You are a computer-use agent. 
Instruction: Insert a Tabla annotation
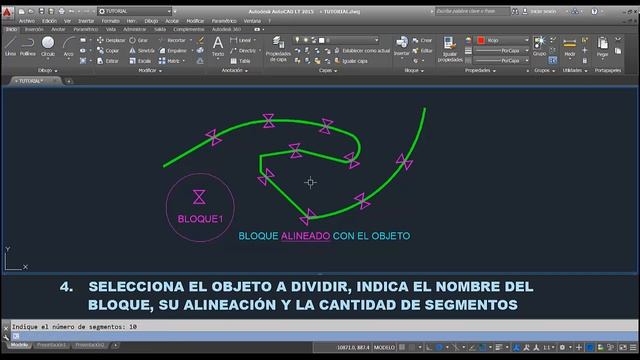pos(240,61)
